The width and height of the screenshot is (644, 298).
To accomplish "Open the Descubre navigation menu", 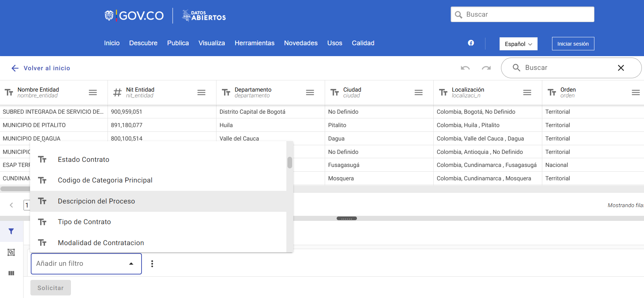I will click(x=143, y=43).
